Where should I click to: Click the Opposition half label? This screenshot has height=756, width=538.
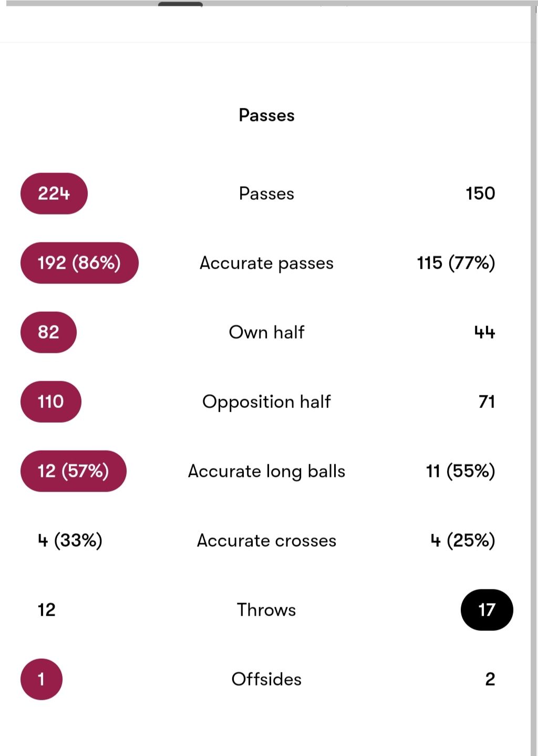[266, 402]
